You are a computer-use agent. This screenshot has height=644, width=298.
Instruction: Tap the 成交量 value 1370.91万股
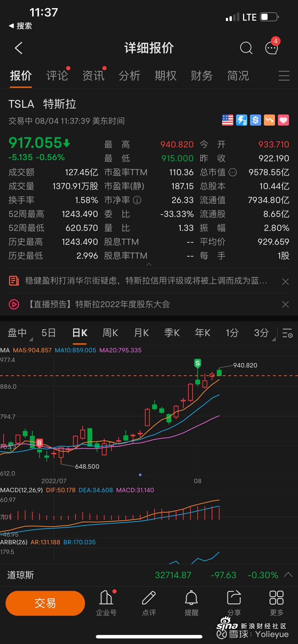75,186
